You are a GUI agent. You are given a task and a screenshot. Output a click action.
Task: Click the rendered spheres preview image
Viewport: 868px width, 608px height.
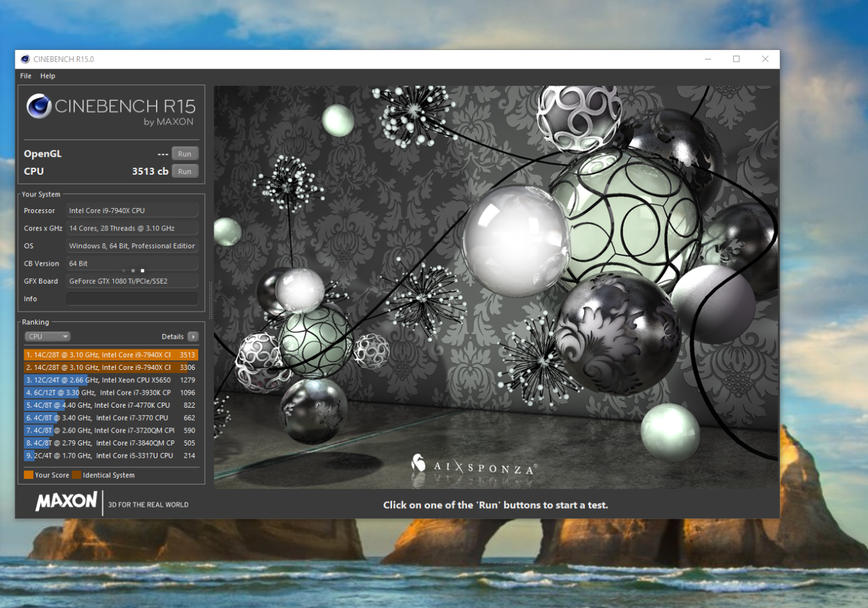coord(496,287)
